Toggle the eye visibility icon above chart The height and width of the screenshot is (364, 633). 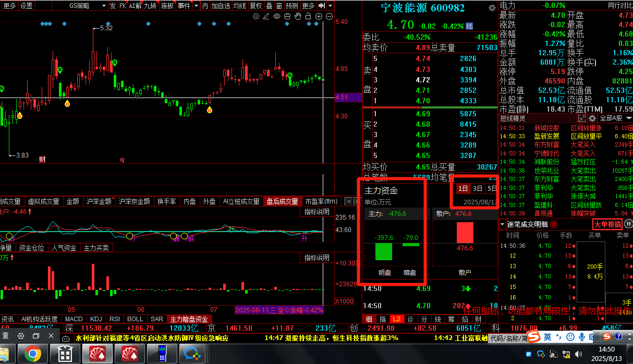point(277,16)
